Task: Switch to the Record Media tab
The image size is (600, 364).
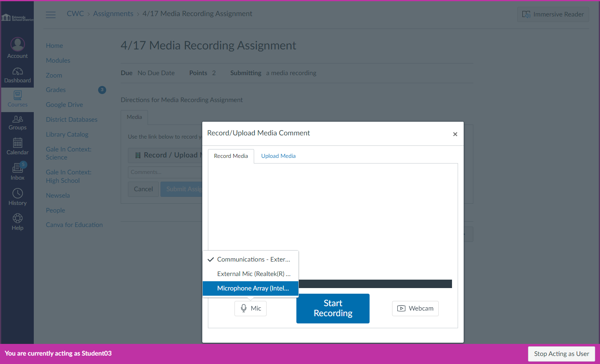Action: (x=231, y=156)
